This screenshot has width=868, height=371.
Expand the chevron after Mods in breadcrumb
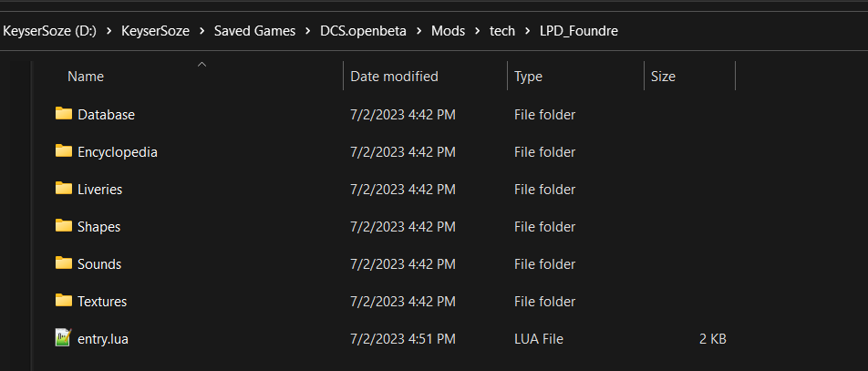[x=477, y=31]
